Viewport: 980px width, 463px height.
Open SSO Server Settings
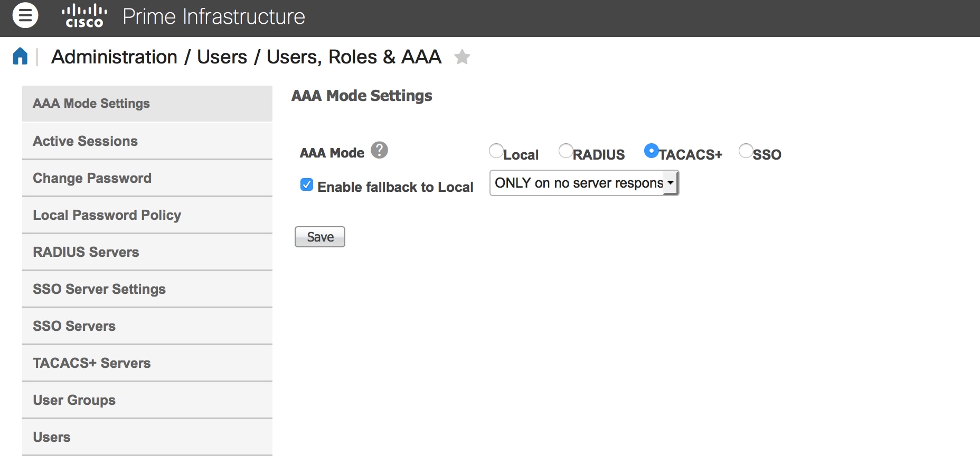coord(147,289)
